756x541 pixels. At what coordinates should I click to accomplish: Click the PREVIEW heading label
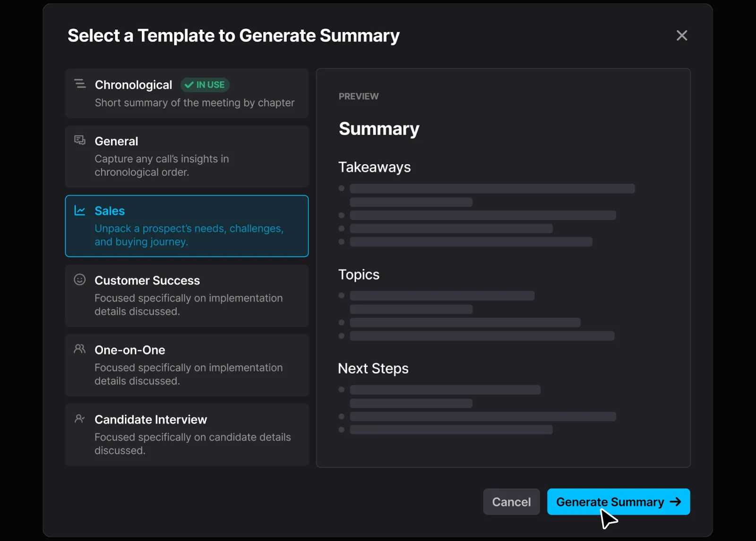[359, 96]
